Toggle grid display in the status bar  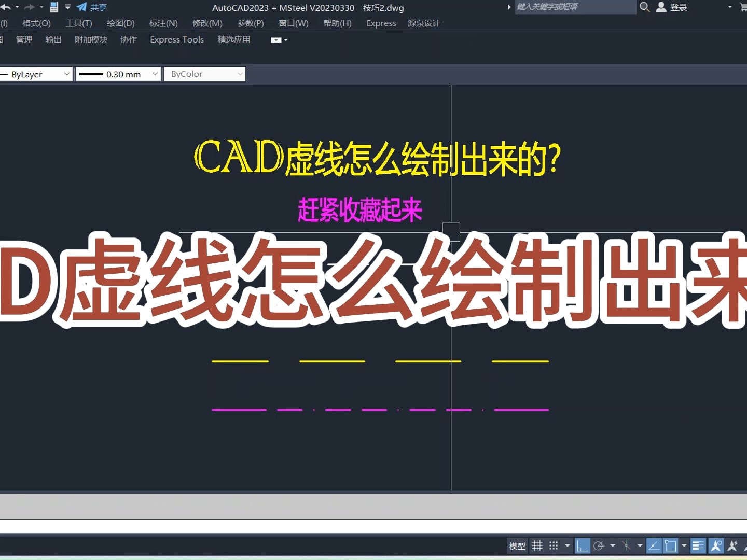pyautogui.click(x=537, y=545)
